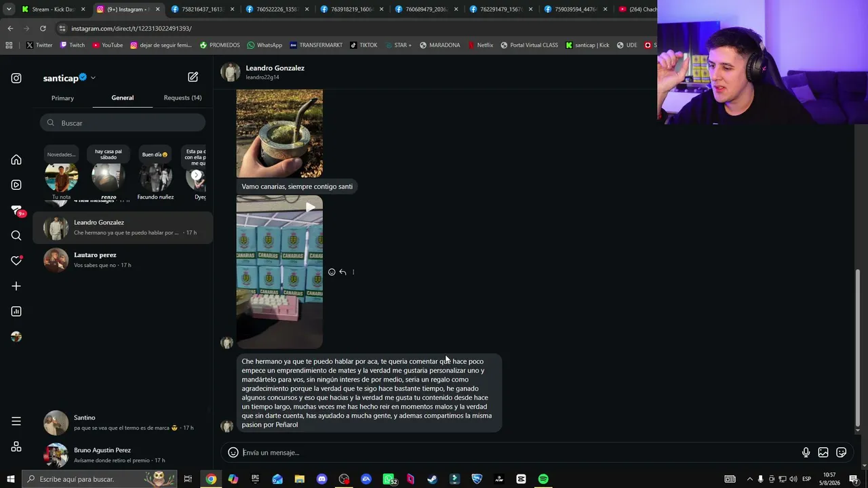The image size is (868, 488).
Task: Open the Bruno Agustin Perez conversation
Action: pos(123,455)
